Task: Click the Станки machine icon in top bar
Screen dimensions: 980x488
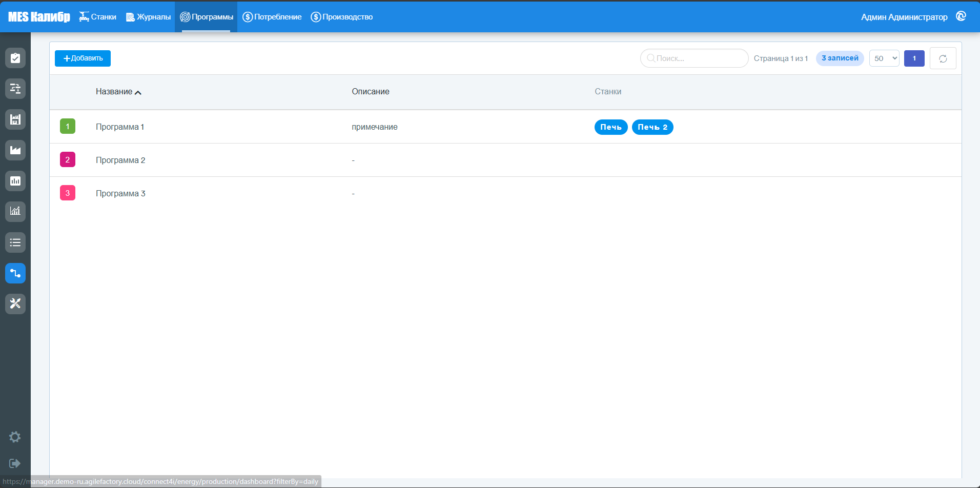Action: [x=84, y=17]
